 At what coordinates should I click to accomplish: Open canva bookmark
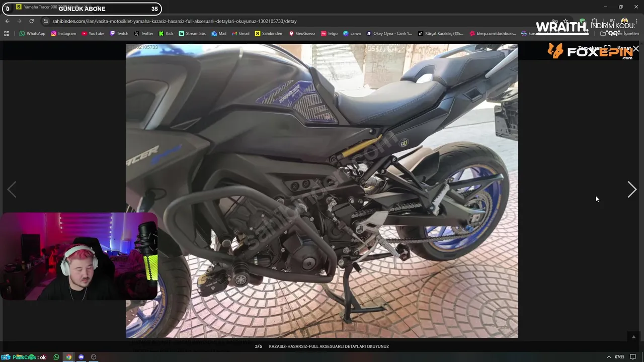click(352, 34)
